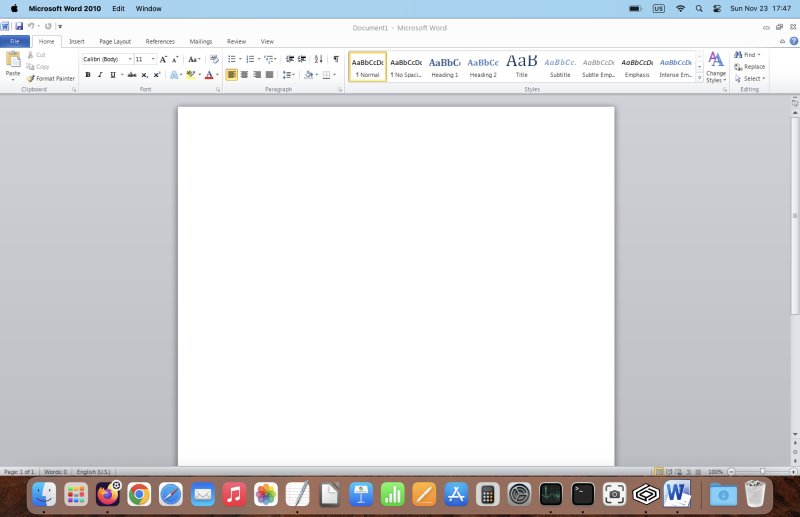Click the Save icon in quick access toolbar
Screen dimensions: 800x517
(x=19, y=25)
